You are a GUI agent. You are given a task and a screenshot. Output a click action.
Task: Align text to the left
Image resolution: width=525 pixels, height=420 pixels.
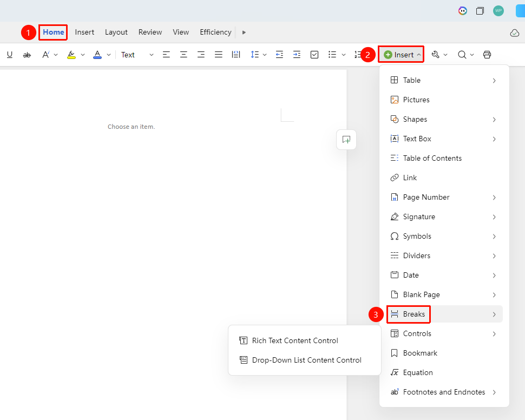click(166, 55)
